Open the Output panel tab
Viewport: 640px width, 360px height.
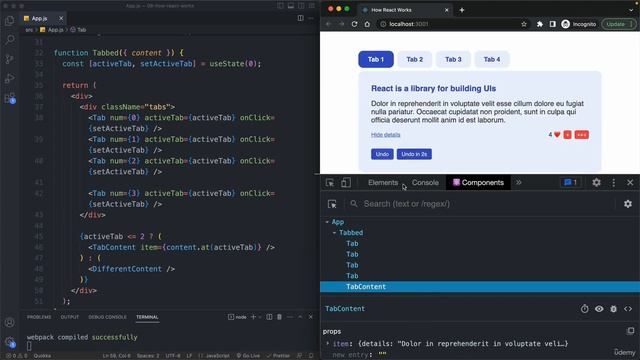(x=70, y=317)
